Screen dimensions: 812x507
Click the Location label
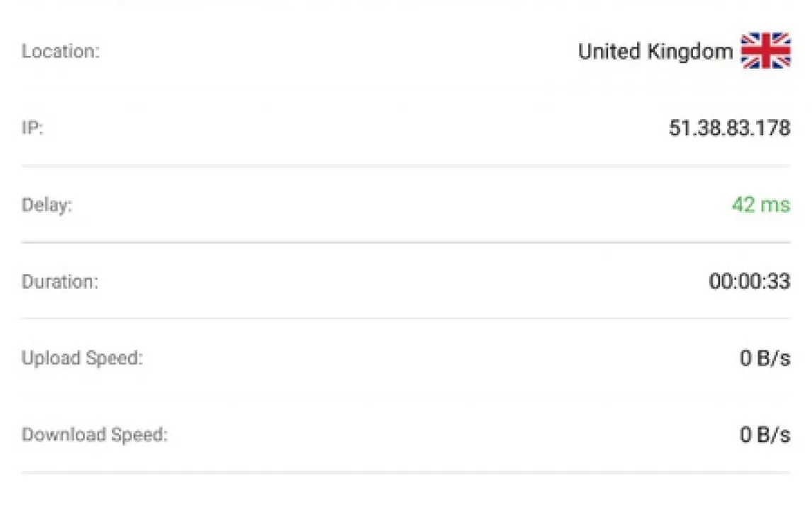[x=61, y=52]
